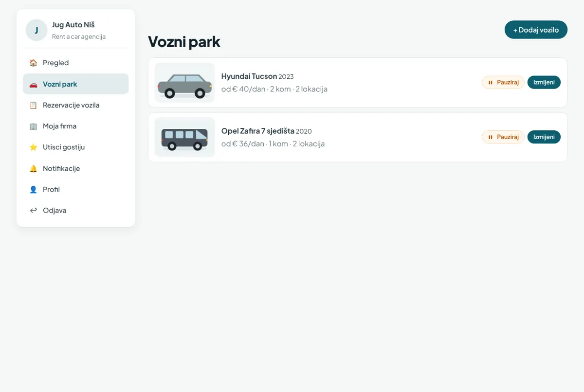Open Moja firma page
The height and width of the screenshot is (392, 584).
(x=75, y=126)
